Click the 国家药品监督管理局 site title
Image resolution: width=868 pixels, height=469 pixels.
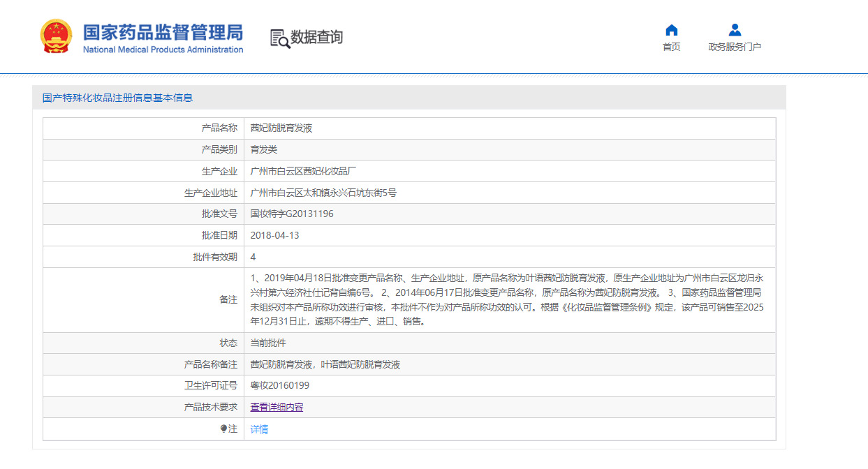click(163, 32)
